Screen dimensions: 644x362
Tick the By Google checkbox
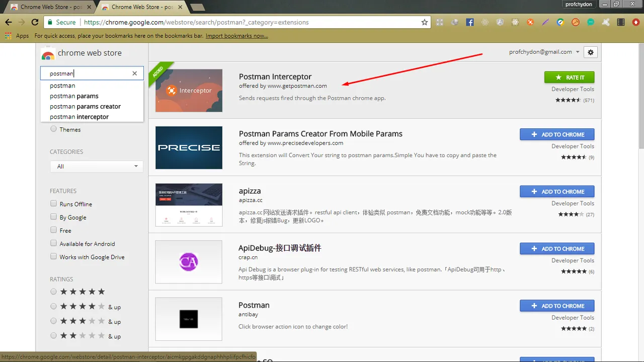(53, 216)
